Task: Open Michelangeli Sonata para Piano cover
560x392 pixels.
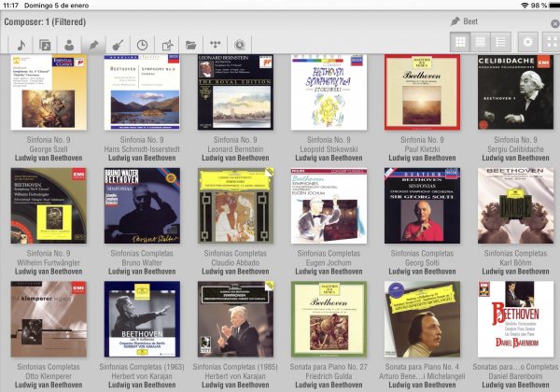Action: click(422, 319)
